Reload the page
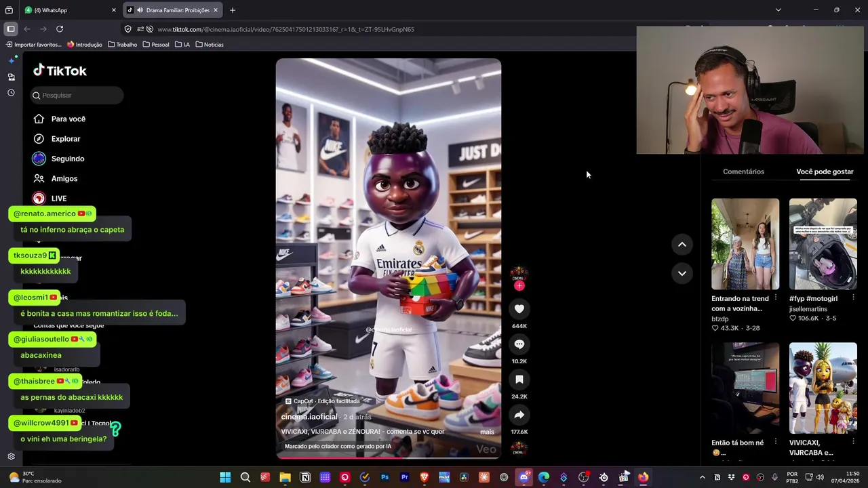The width and height of the screenshot is (868, 488). 60,29
